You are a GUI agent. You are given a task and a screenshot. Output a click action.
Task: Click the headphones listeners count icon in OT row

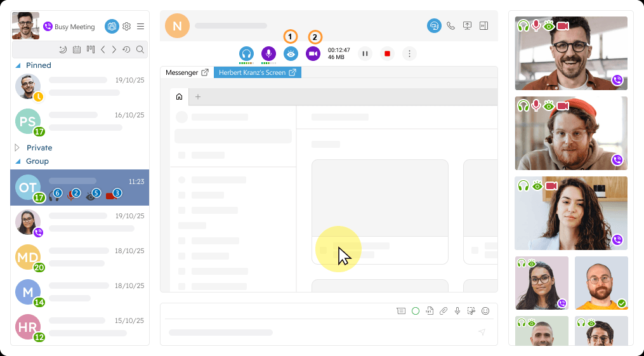click(55, 195)
